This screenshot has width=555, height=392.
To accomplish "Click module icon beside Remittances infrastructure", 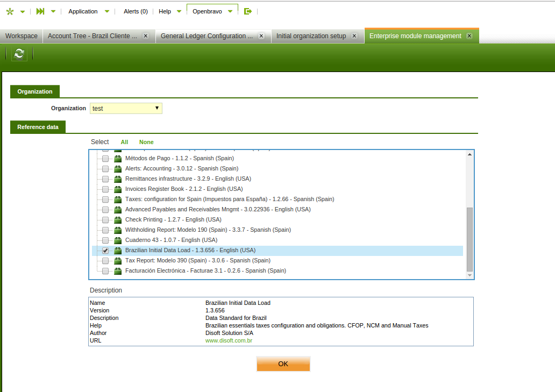I will pyautogui.click(x=118, y=179).
